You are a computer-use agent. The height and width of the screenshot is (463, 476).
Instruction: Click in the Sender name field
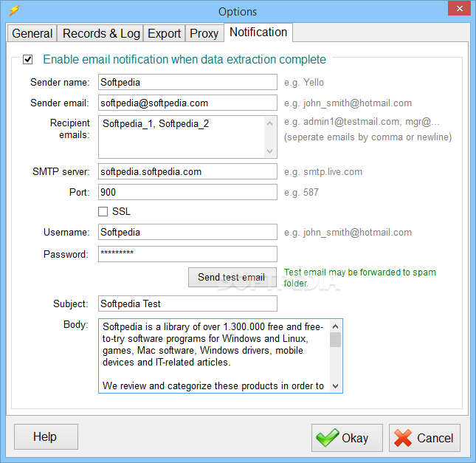(x=187, y=82)
